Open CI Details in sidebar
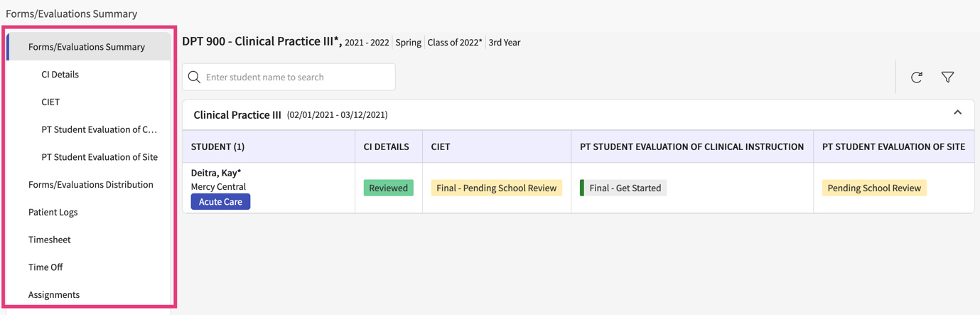The height and width of the screenshot is (315, 980). click(60, 74)
